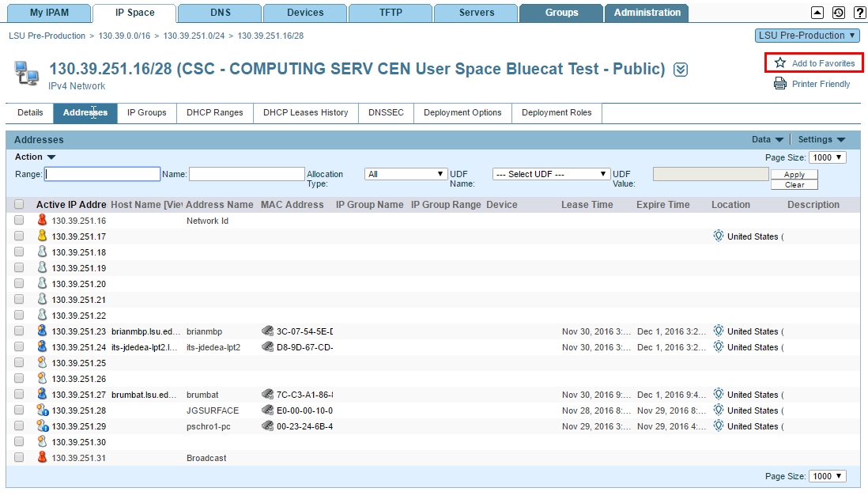Click brianmbp.lsu.ed host name
Screen dimensions: 868x503
point(145,331)
